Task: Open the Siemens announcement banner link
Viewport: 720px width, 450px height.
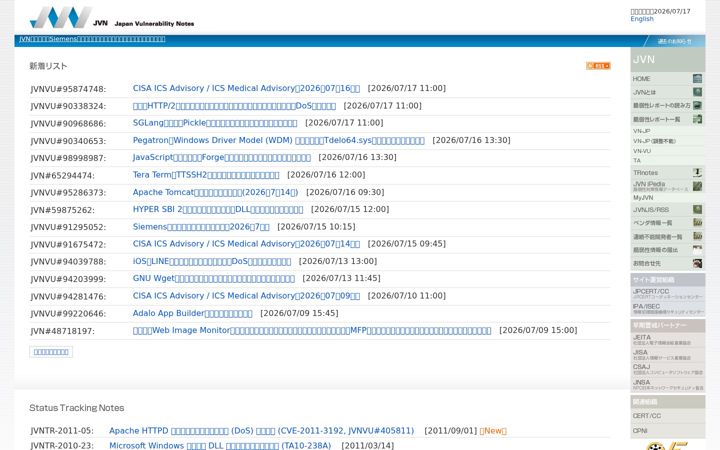Action: tap(92, 39)
